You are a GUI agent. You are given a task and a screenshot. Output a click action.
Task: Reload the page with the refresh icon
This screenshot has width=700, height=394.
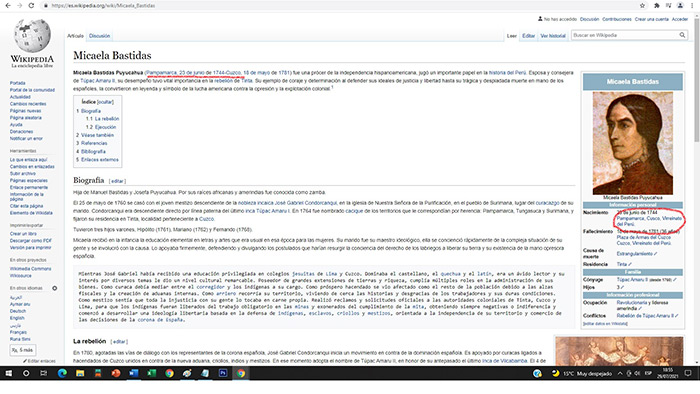(x=31, y=5)
